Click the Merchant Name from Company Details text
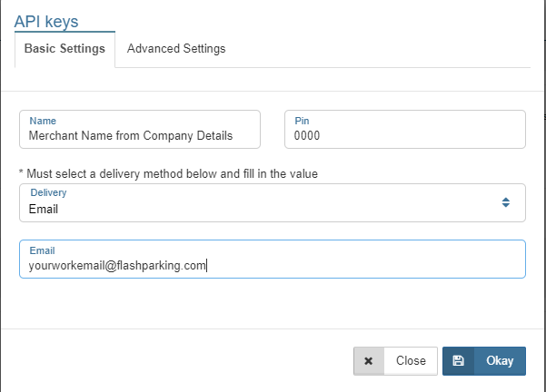 tap(131, 136)
